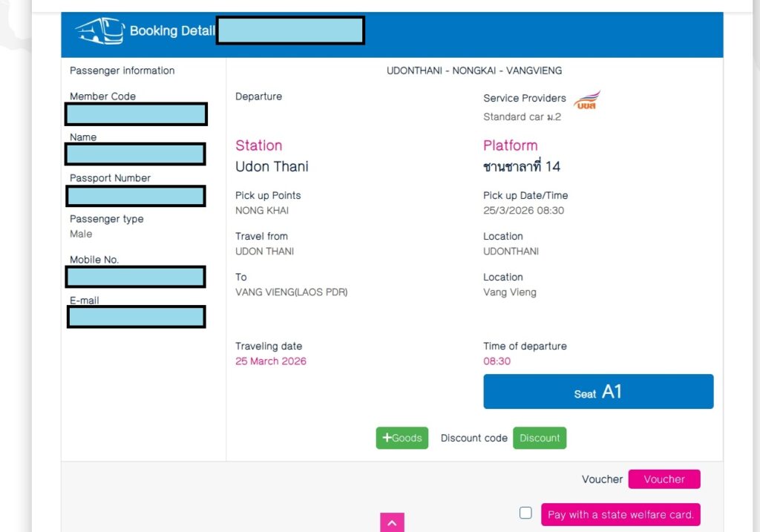Image resolution: width=760 pixels, height=532 pixels.
Task: Click the pink 08:30 departure time
Action: [x=497, y=361]
